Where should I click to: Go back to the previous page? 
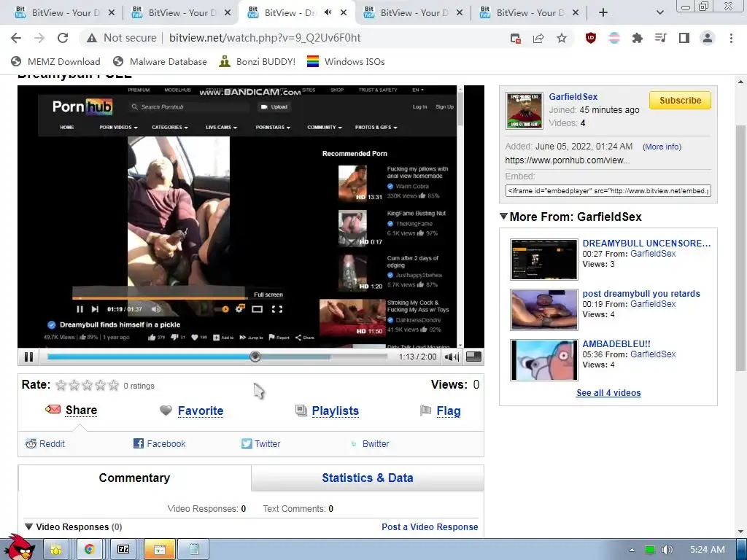click(x=16, y=38)
